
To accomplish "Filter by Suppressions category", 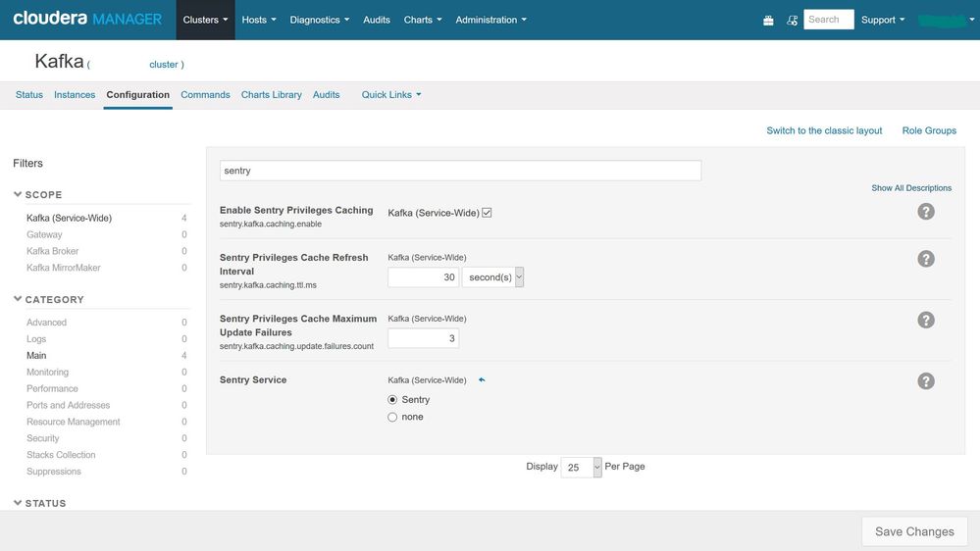I will (x=54, y=472).
